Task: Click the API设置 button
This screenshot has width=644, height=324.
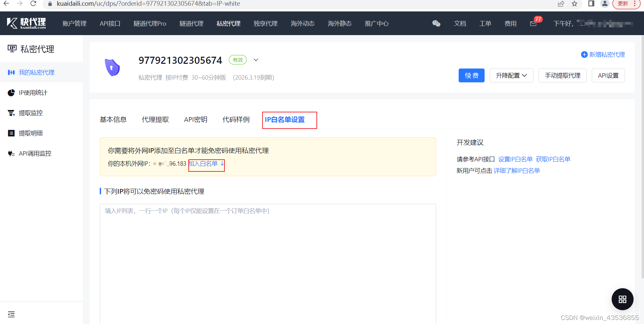Action: (608, 75)
